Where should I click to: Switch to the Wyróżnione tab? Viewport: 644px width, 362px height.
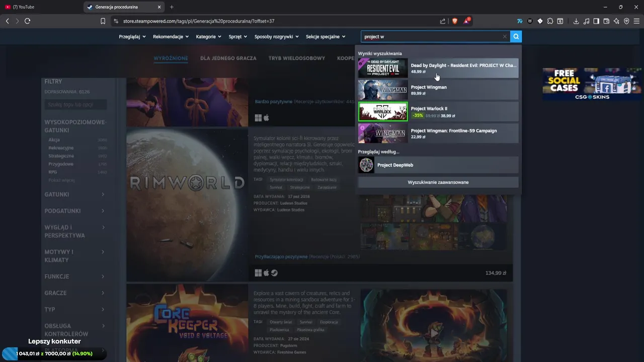click(x=171, y=58)
